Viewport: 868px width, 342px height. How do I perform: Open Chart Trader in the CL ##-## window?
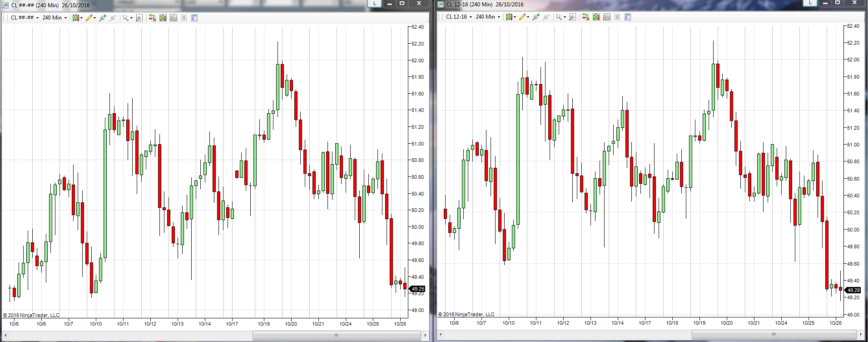point(152,18)
